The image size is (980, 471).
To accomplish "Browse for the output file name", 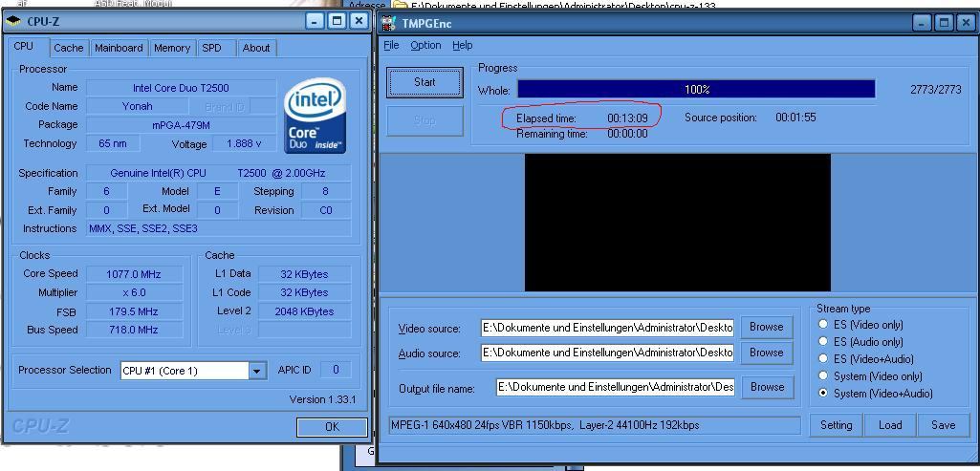I will pyautogui.click(x=768, y=387).
